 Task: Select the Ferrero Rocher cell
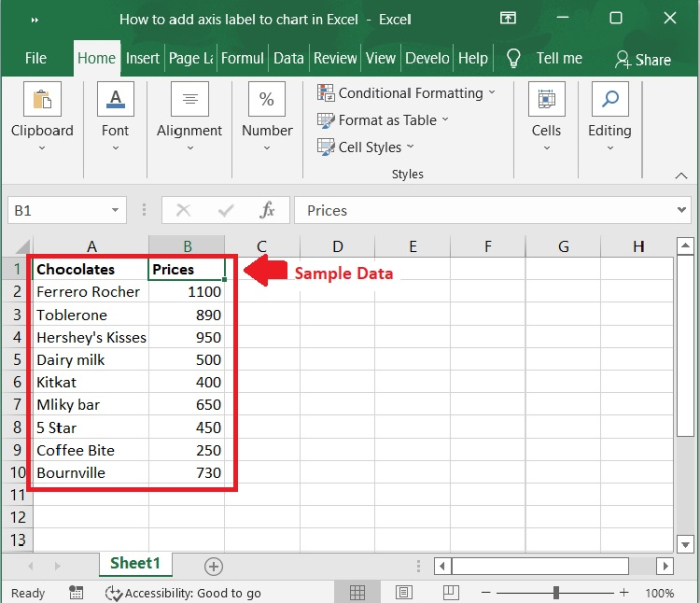(91, 291)
